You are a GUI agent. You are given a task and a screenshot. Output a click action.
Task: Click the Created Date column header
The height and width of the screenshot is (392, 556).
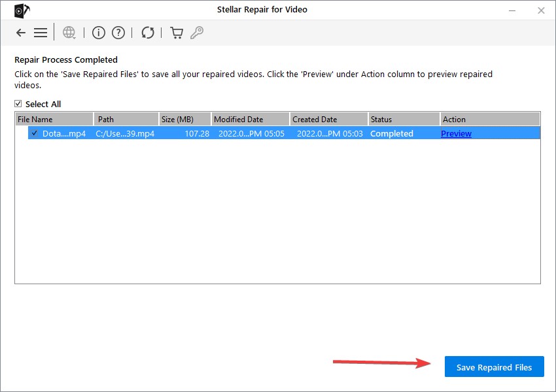click(x=329, y=120)
